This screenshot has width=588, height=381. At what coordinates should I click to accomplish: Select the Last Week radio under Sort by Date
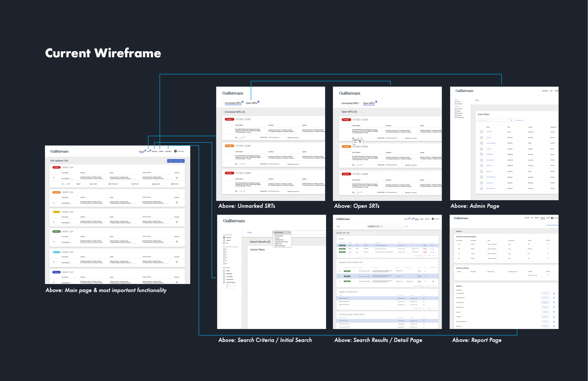pos(224,277)
